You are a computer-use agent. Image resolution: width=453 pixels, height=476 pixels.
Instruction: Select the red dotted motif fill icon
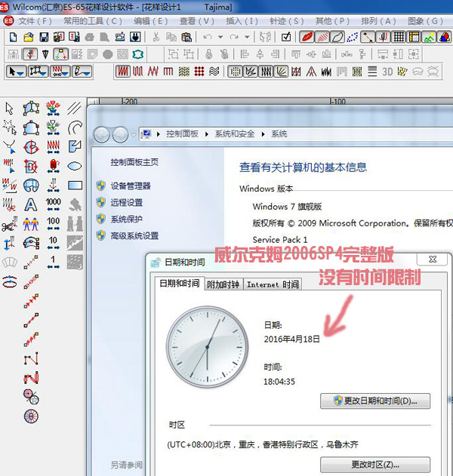[199, 72]
